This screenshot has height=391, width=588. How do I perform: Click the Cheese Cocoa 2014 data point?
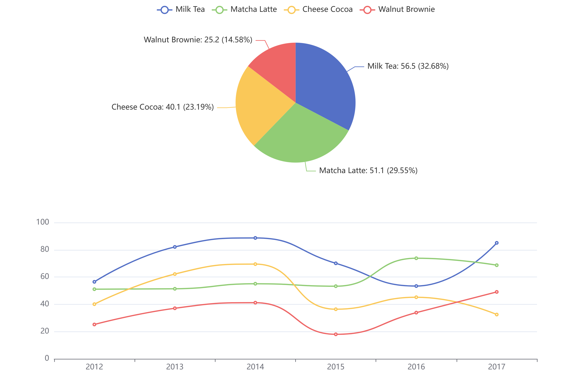pos(255,264)
